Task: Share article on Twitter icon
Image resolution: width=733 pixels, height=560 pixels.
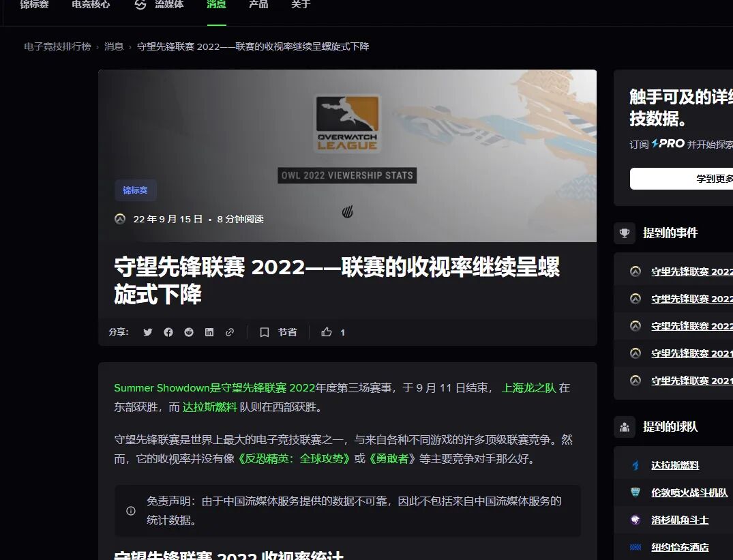Action: pyautogui.click(x=148, y=332)
